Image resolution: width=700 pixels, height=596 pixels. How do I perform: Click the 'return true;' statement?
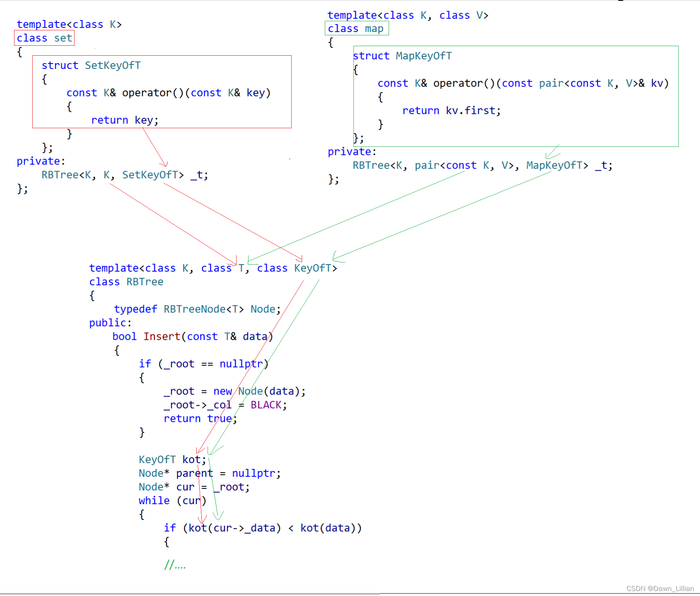[201, 419]
